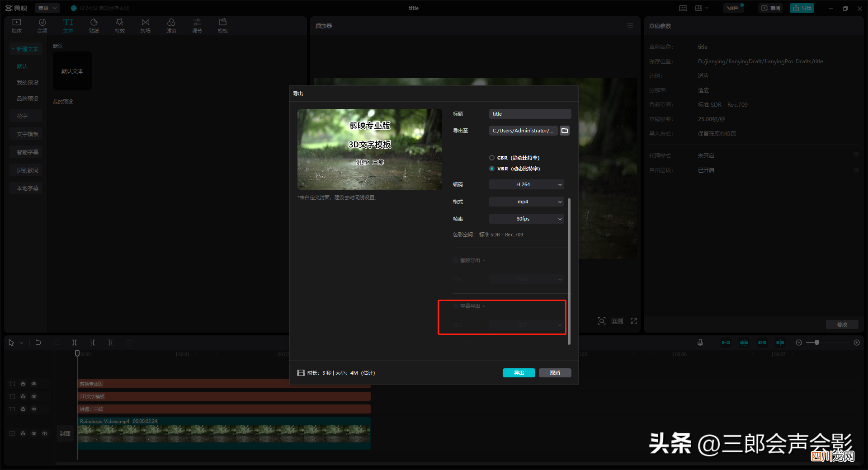Click the 审阅 button in the title bar
The height and width of the screenshot is (470, 868).
tap(771, 8)
